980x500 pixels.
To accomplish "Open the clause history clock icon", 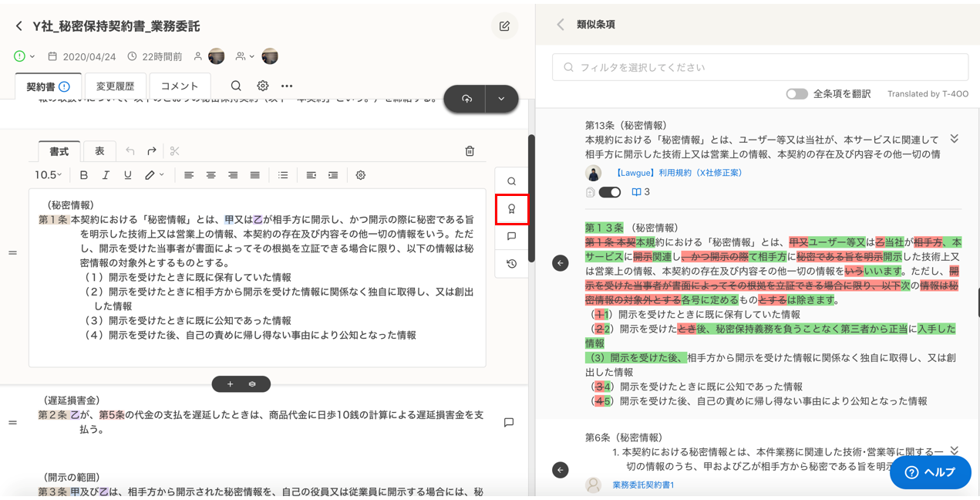I will click(511, 264).
